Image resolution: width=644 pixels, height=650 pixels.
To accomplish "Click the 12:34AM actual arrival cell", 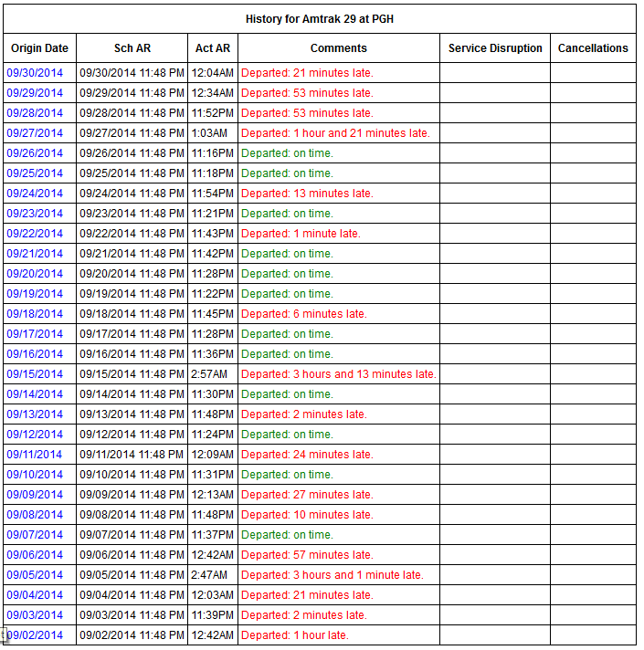I will tap(212, 93).
